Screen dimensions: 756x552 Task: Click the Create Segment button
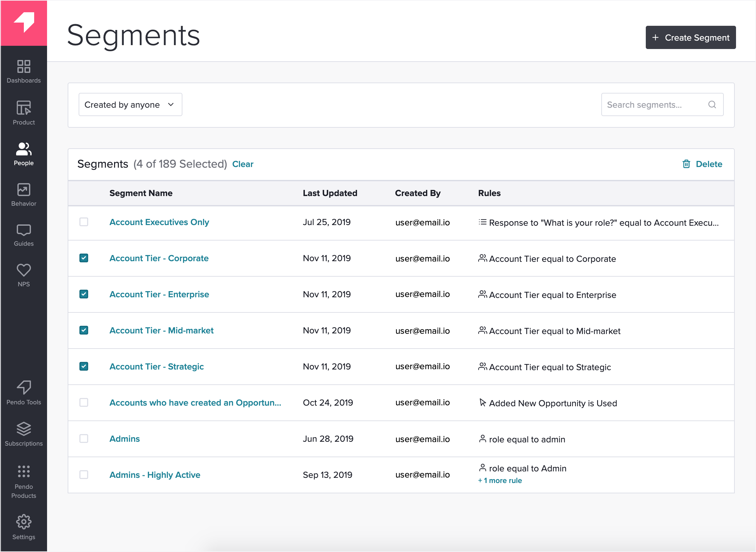[691, 37]
